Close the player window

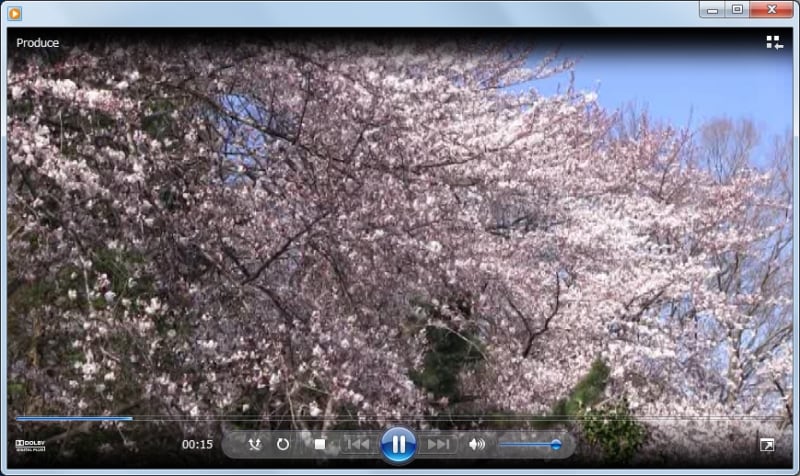point(771,10)
